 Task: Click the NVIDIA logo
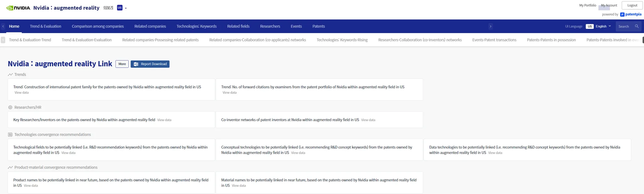18,8
